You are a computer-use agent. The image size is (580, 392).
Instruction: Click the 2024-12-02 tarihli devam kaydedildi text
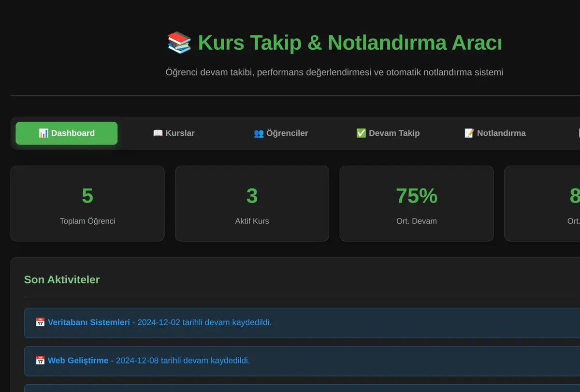tap(204, 322)
